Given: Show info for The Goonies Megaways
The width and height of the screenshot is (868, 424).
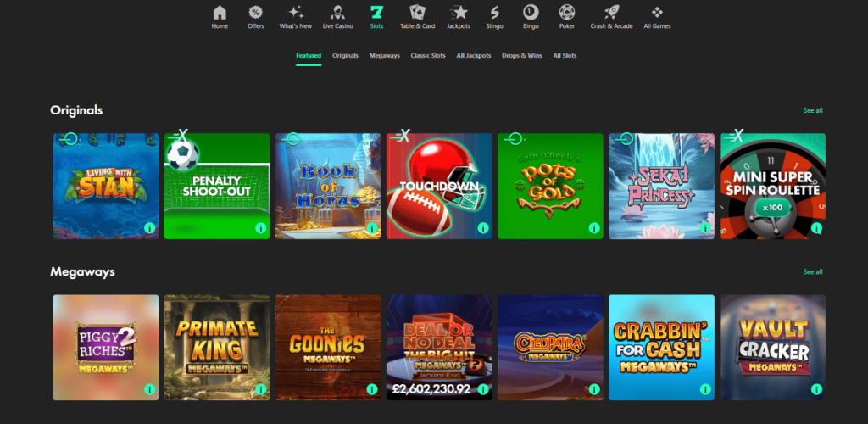Looking at the screenshot, I should [x=372, y=390].
